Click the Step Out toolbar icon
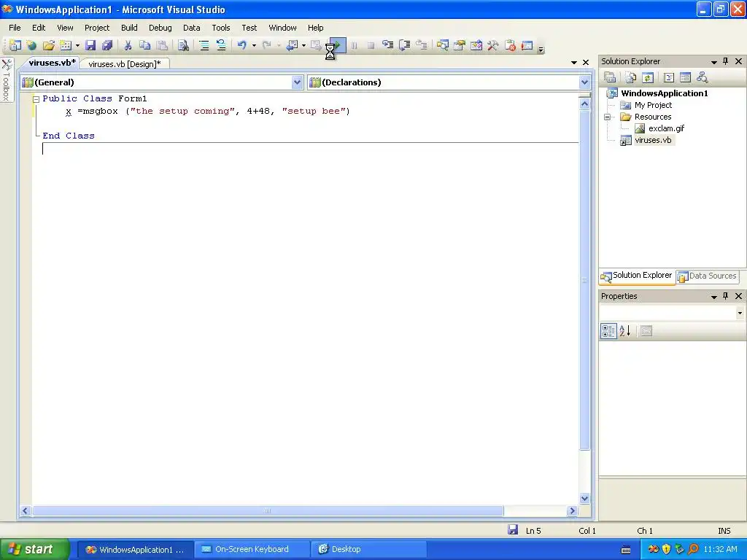 (421, 45)
